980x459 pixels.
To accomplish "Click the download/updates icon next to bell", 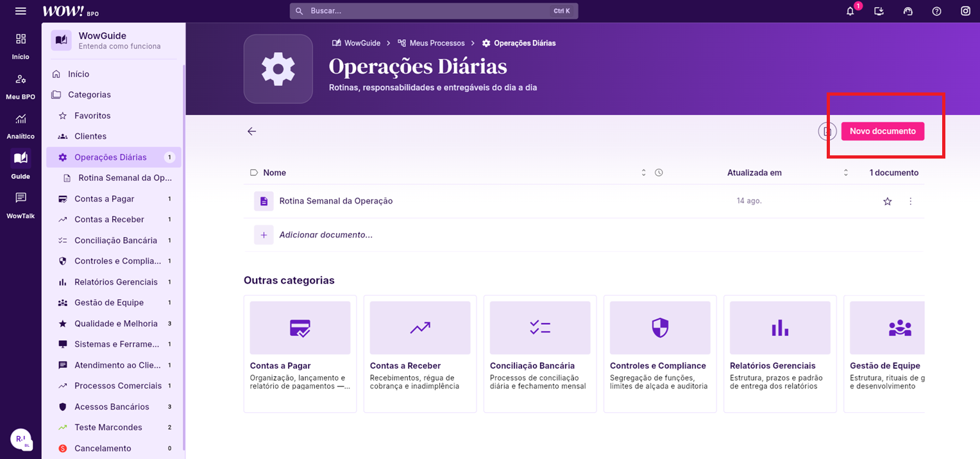I will coord(879,11).
